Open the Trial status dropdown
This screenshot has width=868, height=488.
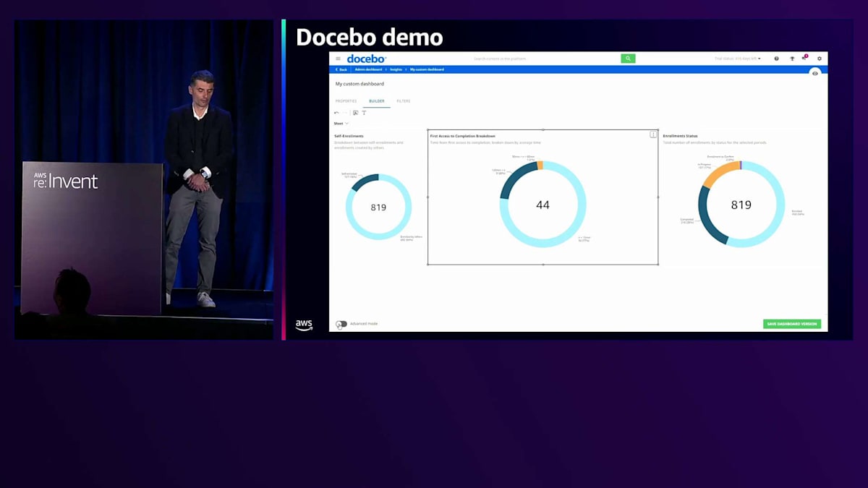[737, 59]
